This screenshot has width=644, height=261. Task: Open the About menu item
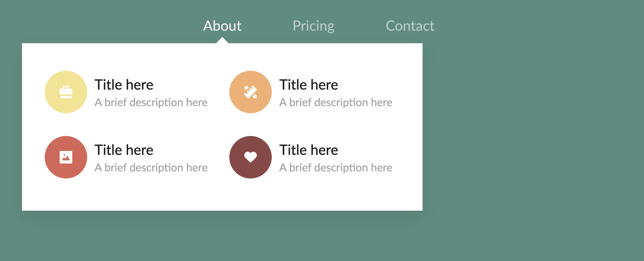(222, 26)
